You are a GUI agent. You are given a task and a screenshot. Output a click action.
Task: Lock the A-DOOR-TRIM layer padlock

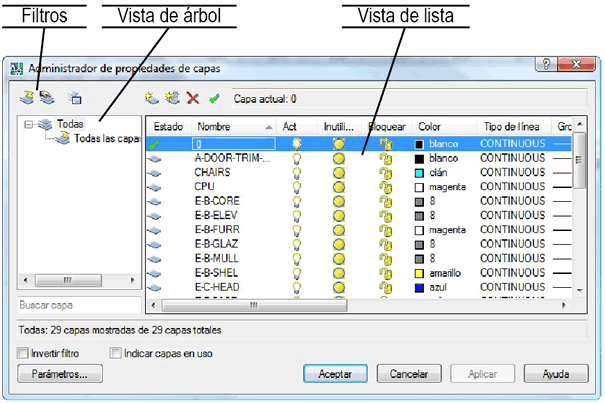385,159
